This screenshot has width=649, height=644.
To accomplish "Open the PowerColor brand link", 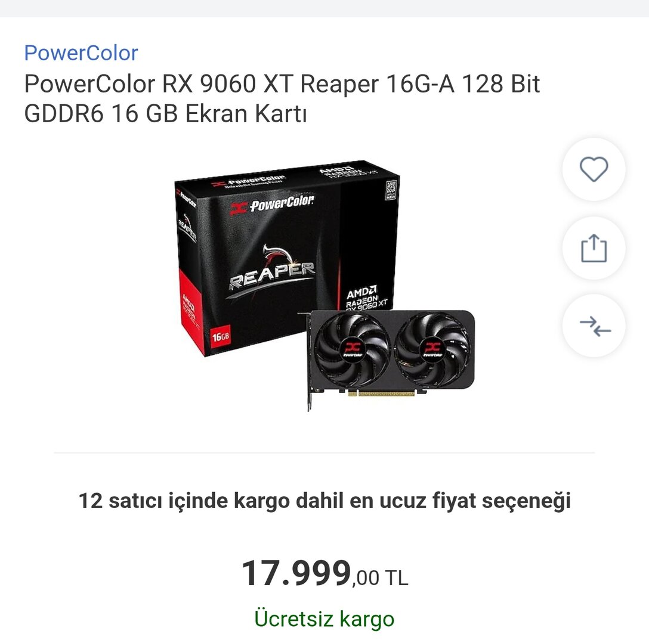I will coord(81,53).
